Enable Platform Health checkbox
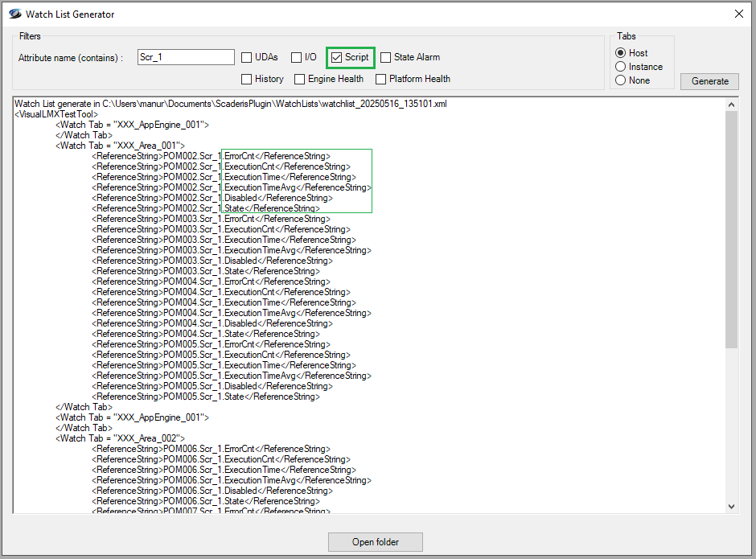 [381, 79]
